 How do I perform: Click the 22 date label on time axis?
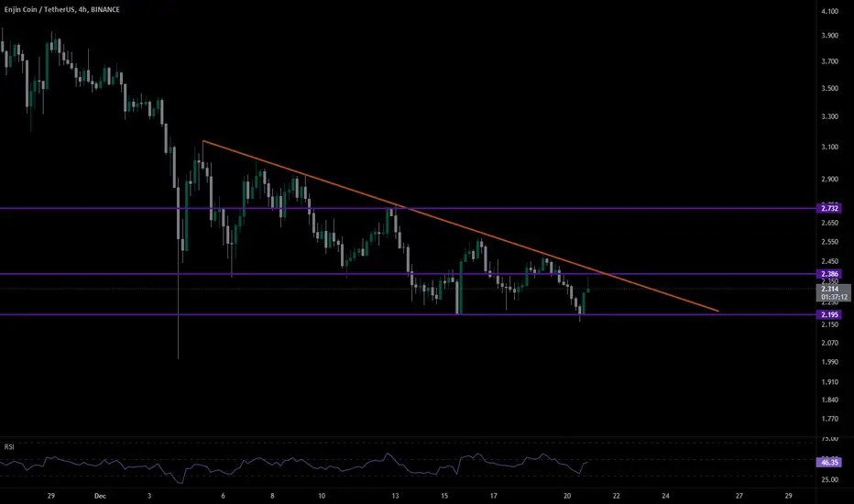pos(616,496)
